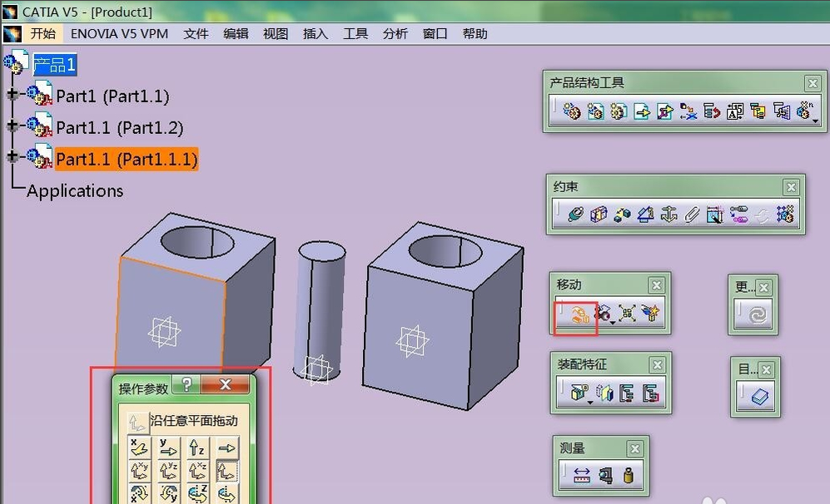
Task: Click the help question mark on 操作参数 panel
Action: pyautogui.click(x=186, y=384)
